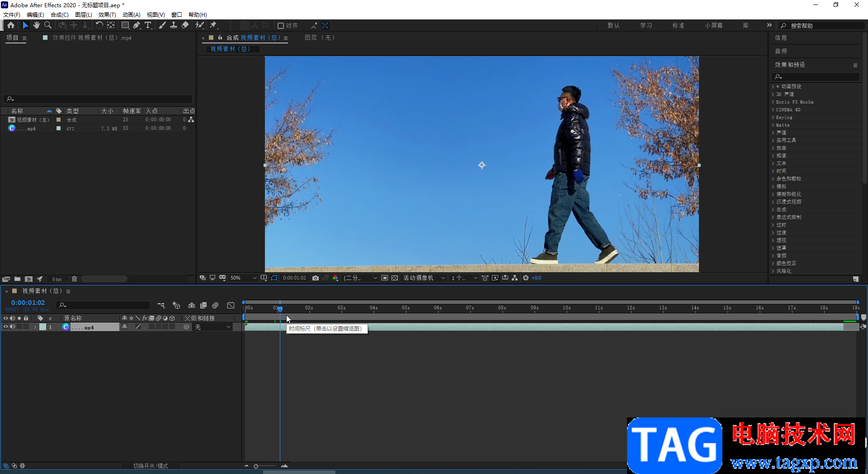This screenshot has height=474, width=868.
Task: Click the 搜索帮助 search field
Action: (x=823, y=26)
